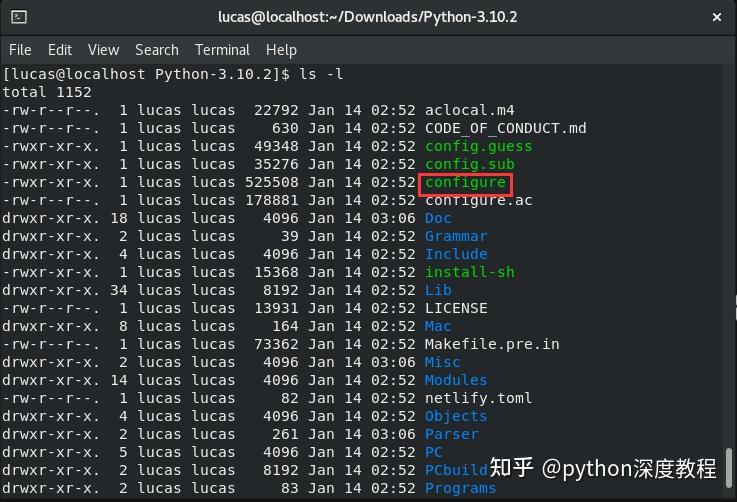Open the Terminal menu
This screenshot has height=502, width=737.
[222, 50]
